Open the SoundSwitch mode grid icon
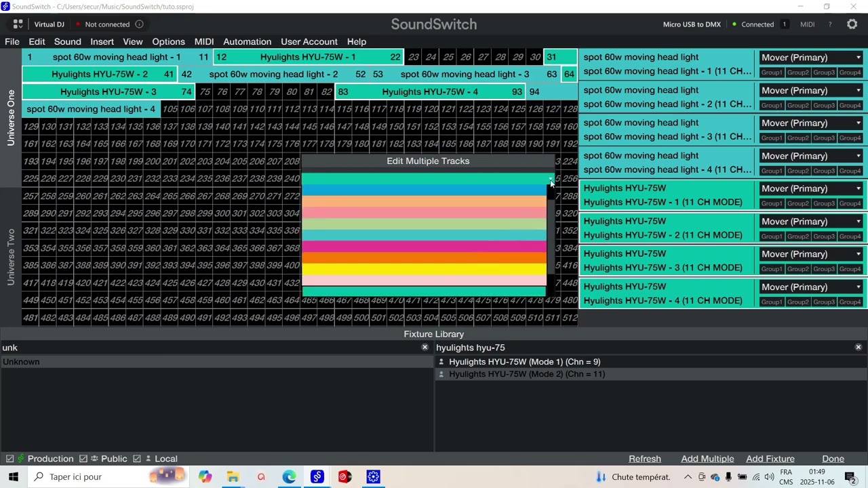 tap(18, 24)
